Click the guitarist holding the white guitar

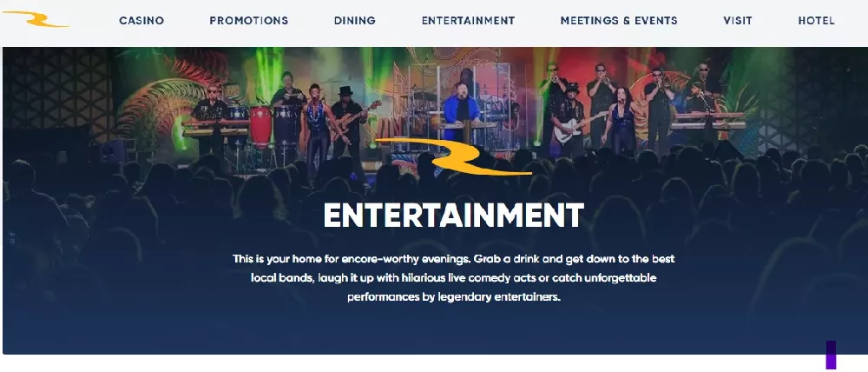coord(569,119)
